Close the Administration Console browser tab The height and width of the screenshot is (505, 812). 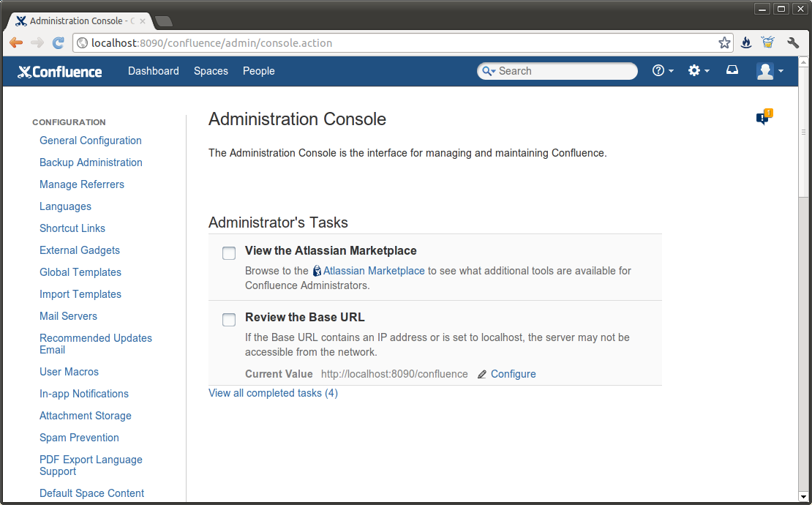[143, 21]
